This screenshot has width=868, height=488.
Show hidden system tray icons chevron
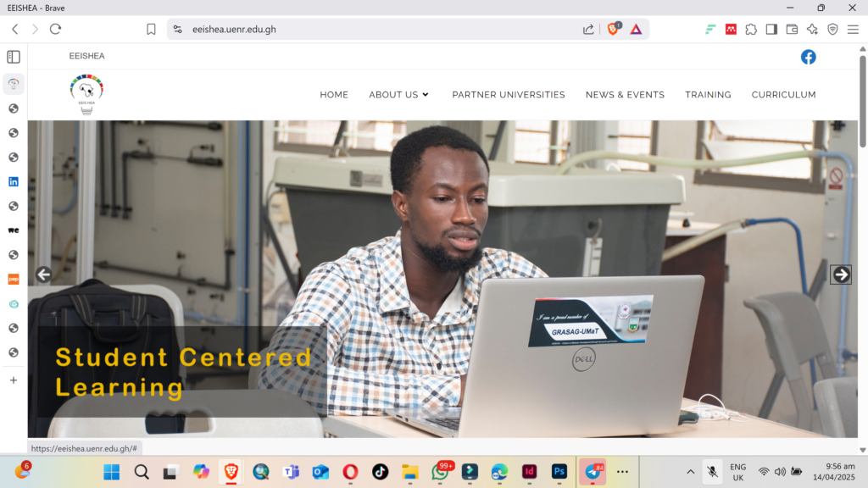tap(690, 472)
